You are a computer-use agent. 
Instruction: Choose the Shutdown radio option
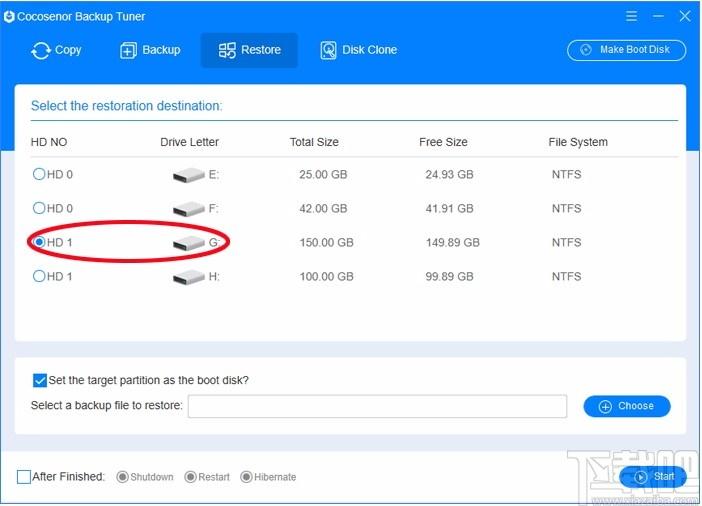122,477
